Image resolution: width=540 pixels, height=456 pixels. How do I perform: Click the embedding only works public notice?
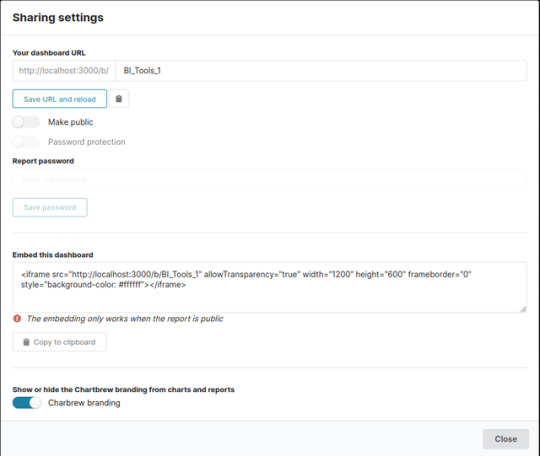pyautogui.click(x=125, y=319)
